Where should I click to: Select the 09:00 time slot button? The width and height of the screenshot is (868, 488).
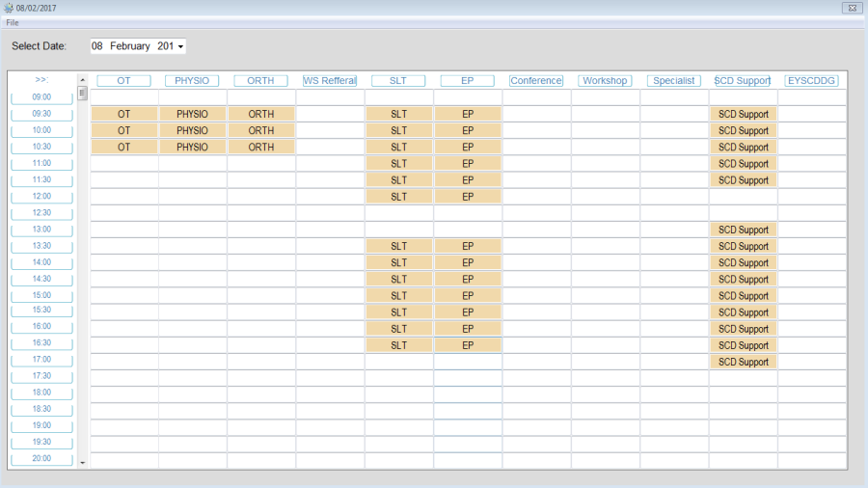click(41, 97)
